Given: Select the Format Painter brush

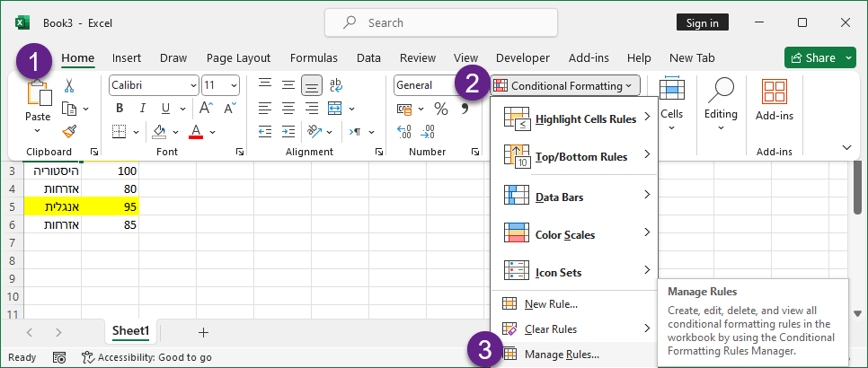Looking at the screenshot, I should tap(69, 131).
